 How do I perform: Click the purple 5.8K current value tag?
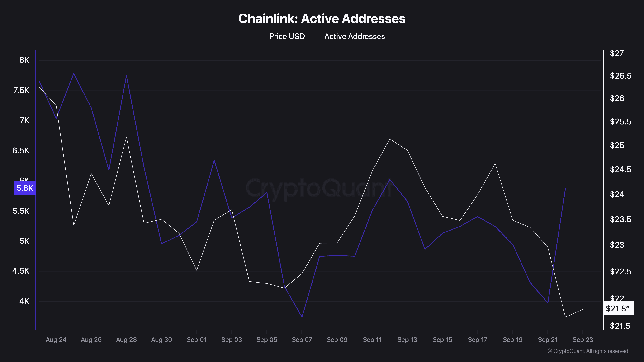[x=25, y=188]
